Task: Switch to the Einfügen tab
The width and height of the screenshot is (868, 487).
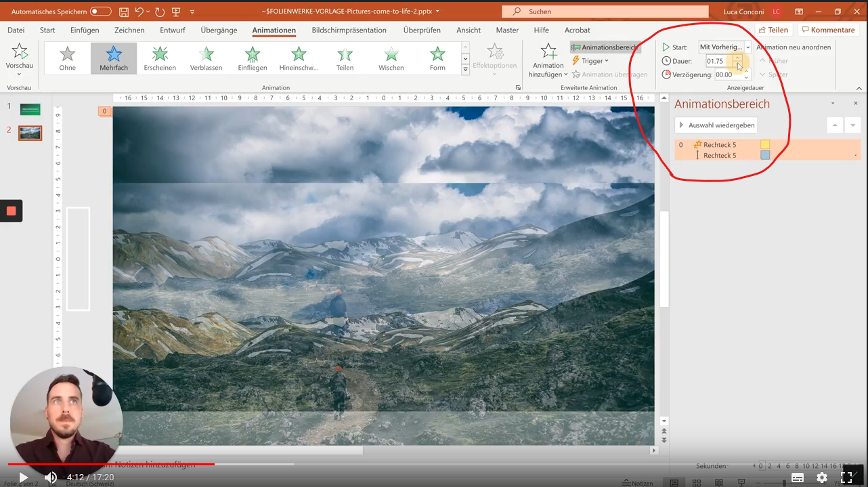Action: pos(85,30)
